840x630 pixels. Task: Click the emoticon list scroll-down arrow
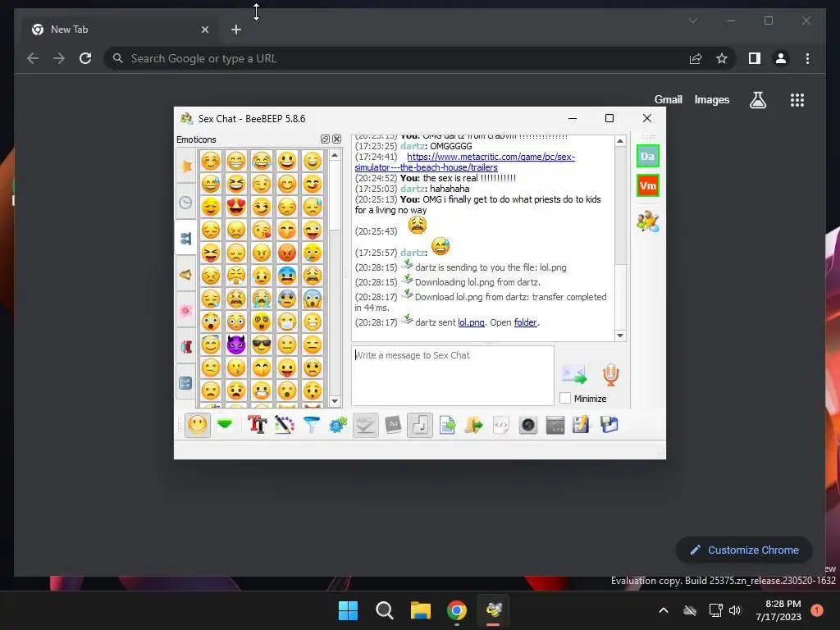click(x=335, y=400)
